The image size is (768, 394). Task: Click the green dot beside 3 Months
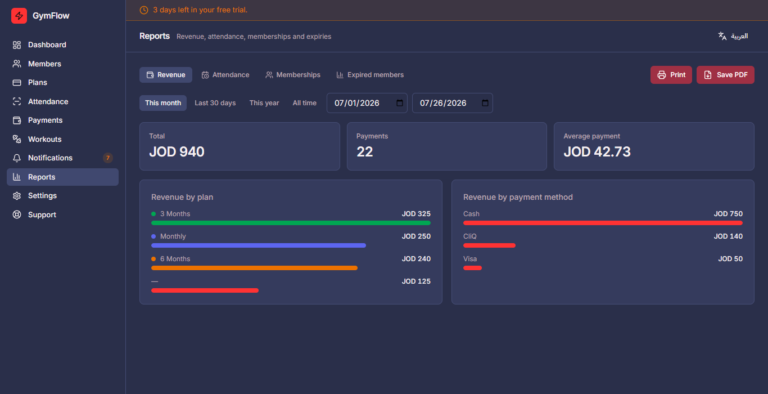[x=153, y=214]
